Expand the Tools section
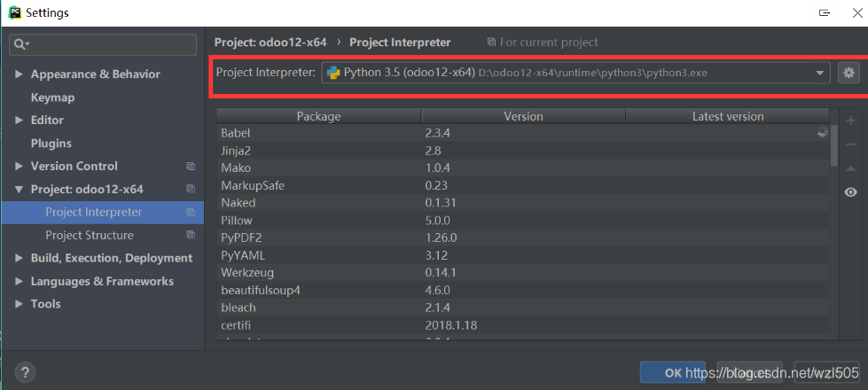The width and height of the screenshot is (868, 390). pyautogui.click(x=20, y=304)
